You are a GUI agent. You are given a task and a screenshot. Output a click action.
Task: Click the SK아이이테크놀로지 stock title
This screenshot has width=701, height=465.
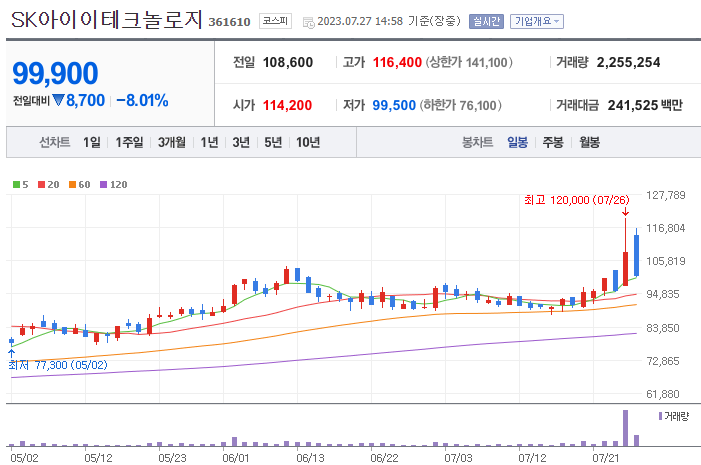click(106, 20)
